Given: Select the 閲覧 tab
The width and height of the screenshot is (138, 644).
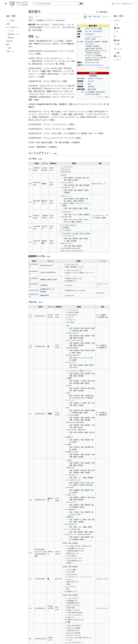Looking at the screenshot, I should pos(85,17).
